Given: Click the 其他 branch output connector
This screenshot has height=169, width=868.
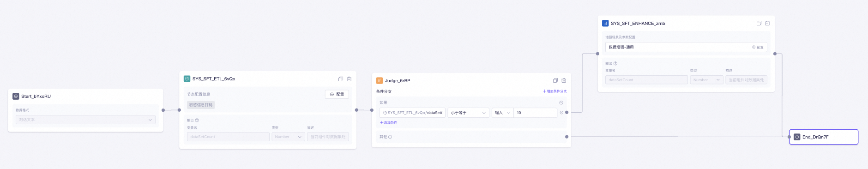Looking at the screenshot, I should coord(567,137).
